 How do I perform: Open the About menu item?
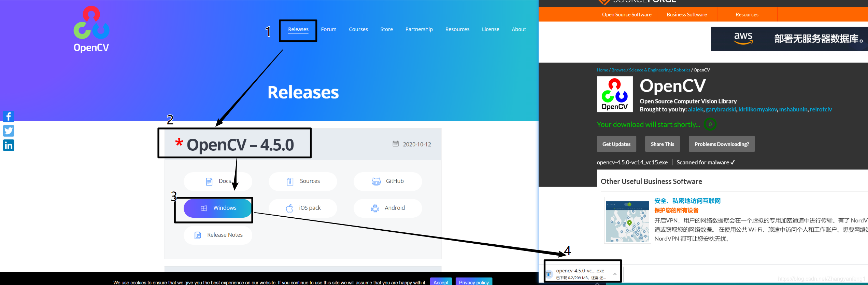point(519,29)
